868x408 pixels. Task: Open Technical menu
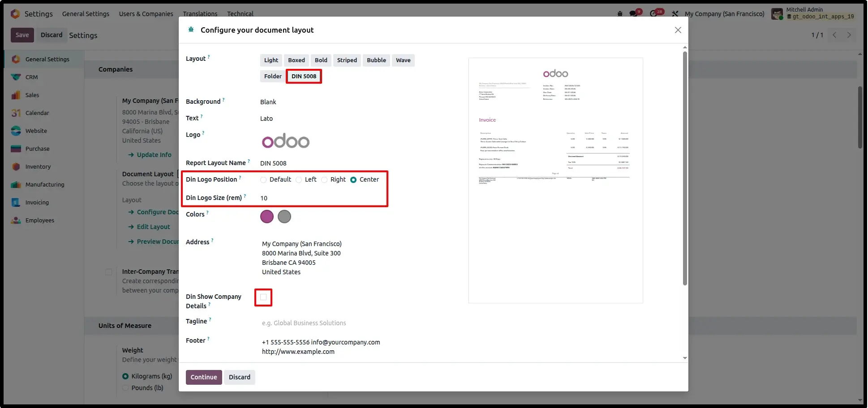[240, 14]
